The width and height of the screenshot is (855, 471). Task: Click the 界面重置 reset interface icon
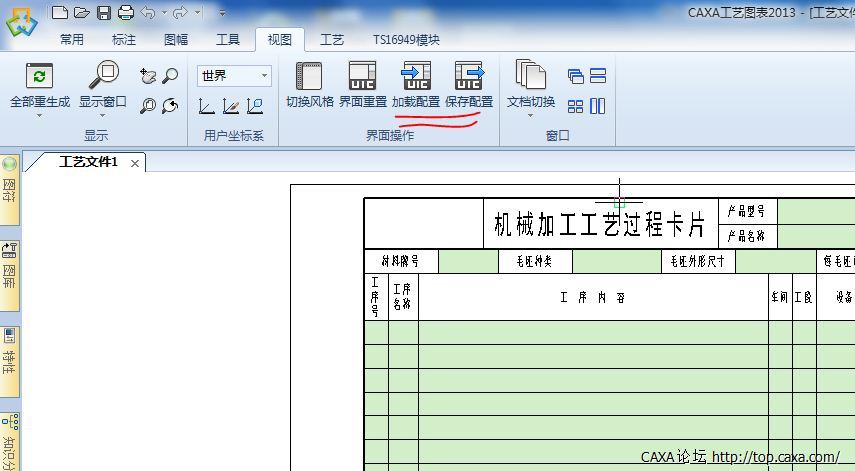coord(362,77)
